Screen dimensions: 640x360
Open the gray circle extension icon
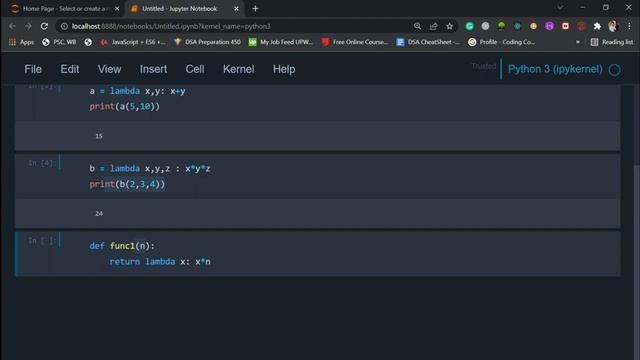click(x=485, y=26)
